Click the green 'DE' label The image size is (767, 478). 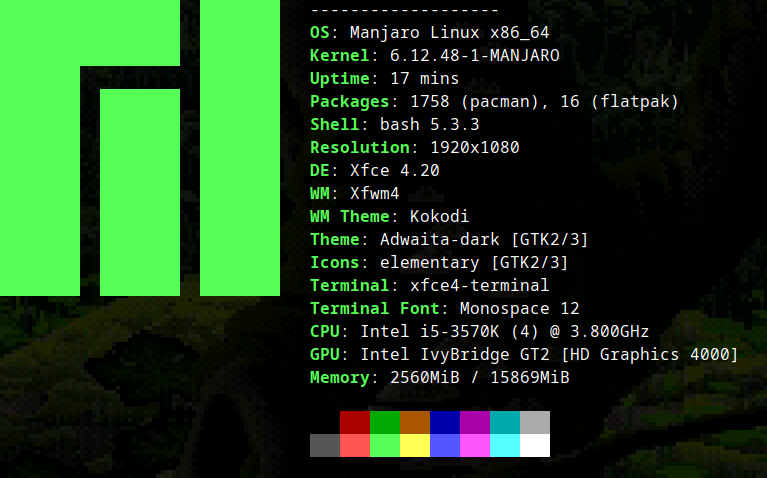[x=320, y=171]
